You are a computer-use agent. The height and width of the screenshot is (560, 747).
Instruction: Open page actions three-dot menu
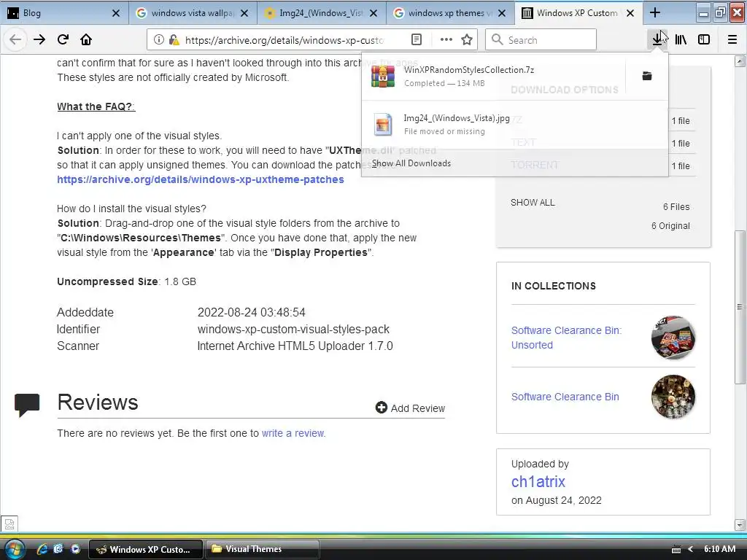[x=446, y=39]
